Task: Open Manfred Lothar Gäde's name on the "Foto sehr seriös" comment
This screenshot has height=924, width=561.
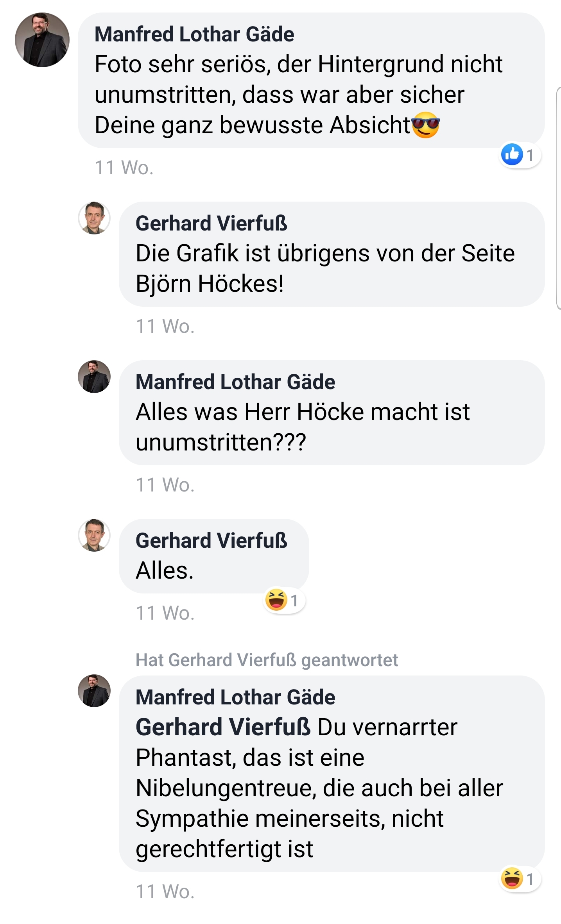Action: [x=194, y=34]
